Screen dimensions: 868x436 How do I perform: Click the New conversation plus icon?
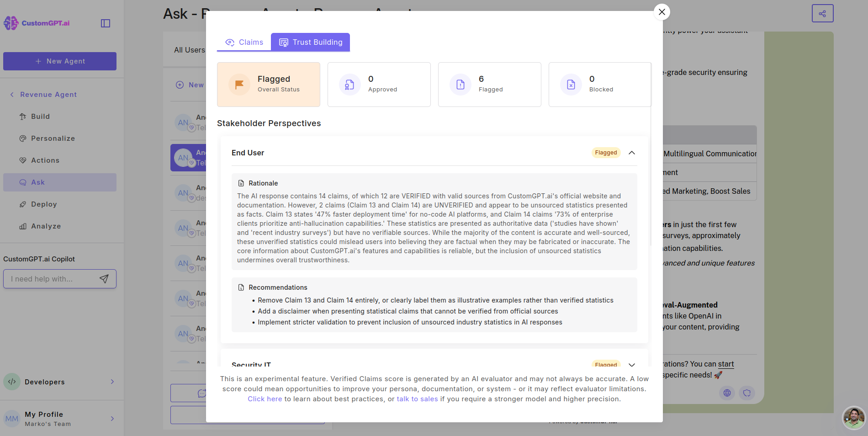[x=180, y=85]
